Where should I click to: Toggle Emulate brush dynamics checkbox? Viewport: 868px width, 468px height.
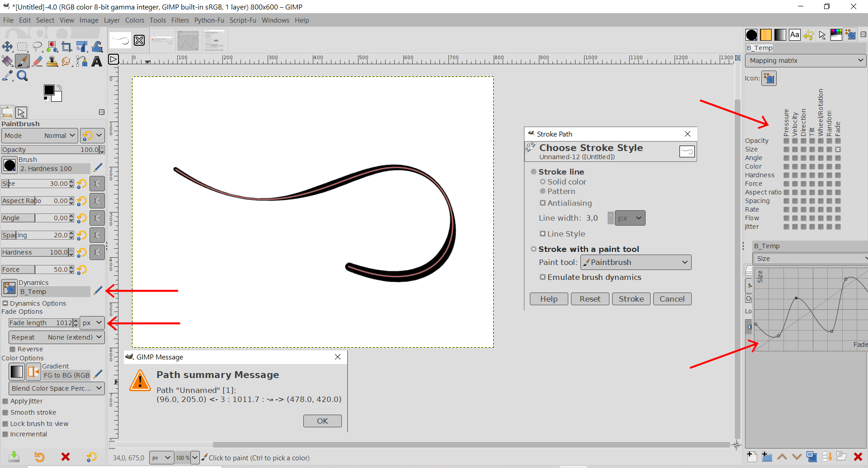click(x=542, y=277)
